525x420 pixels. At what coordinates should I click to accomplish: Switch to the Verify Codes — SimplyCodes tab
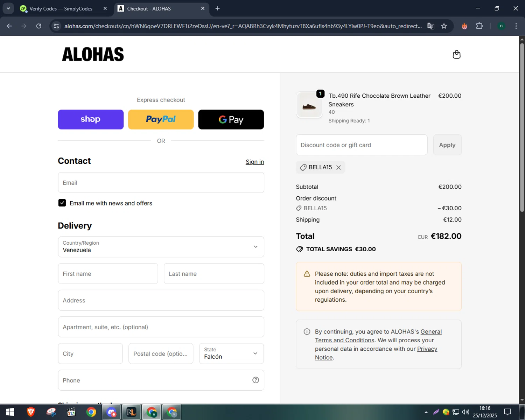click(61, 8)
